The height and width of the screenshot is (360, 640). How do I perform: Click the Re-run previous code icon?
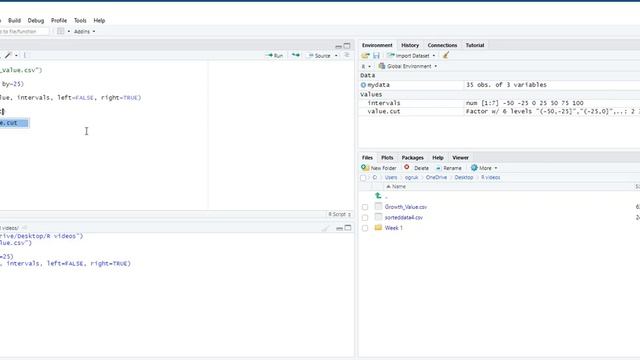click(x=296, y=56)
